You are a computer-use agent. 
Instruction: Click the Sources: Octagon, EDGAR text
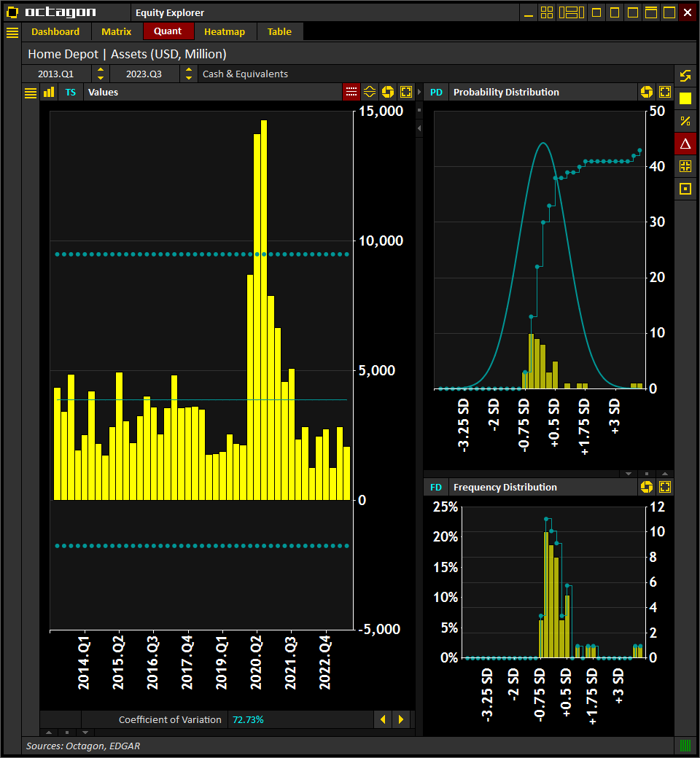[x=83, y=746]
